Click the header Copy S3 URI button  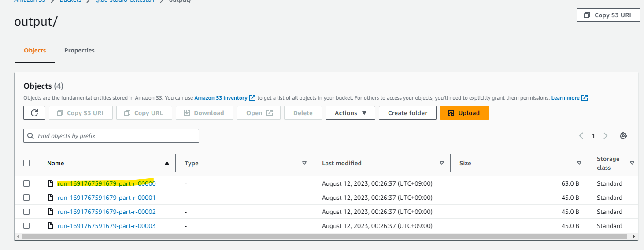[608, 15]
